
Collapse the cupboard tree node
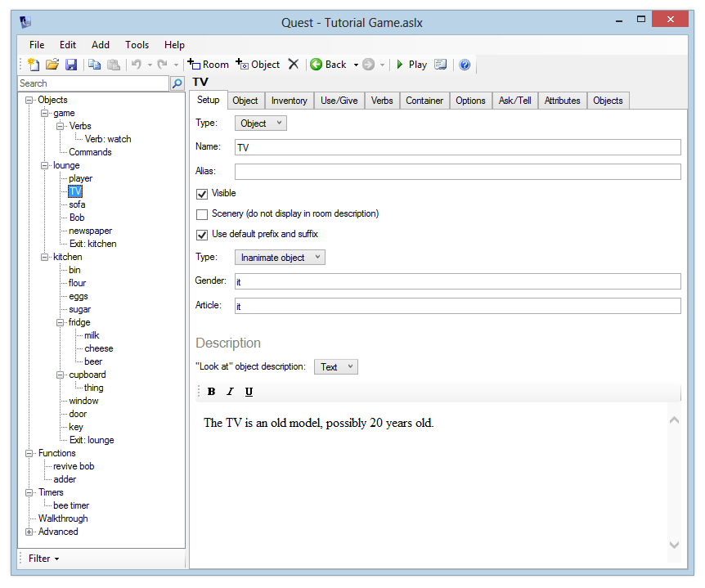[61, 375]
